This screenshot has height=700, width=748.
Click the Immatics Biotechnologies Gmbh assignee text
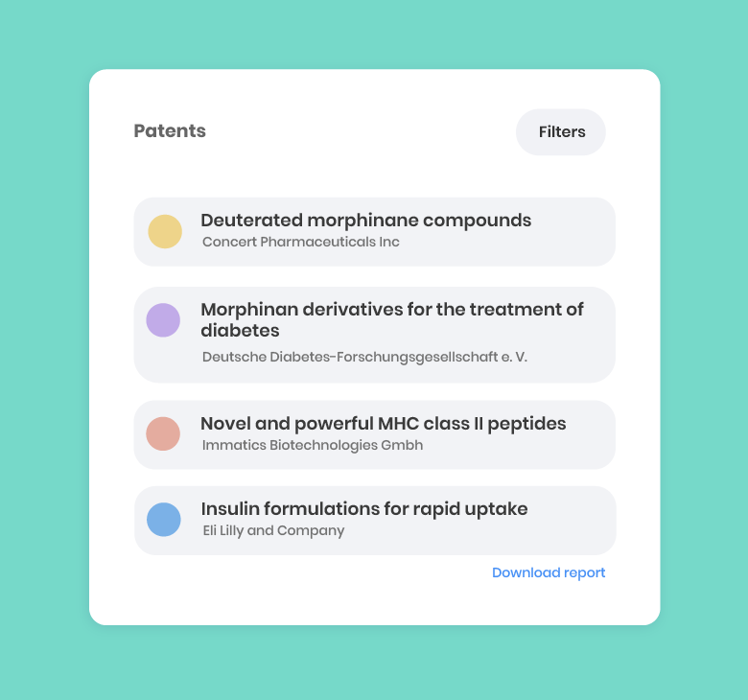pyautogui.click(x=312, y=446)
